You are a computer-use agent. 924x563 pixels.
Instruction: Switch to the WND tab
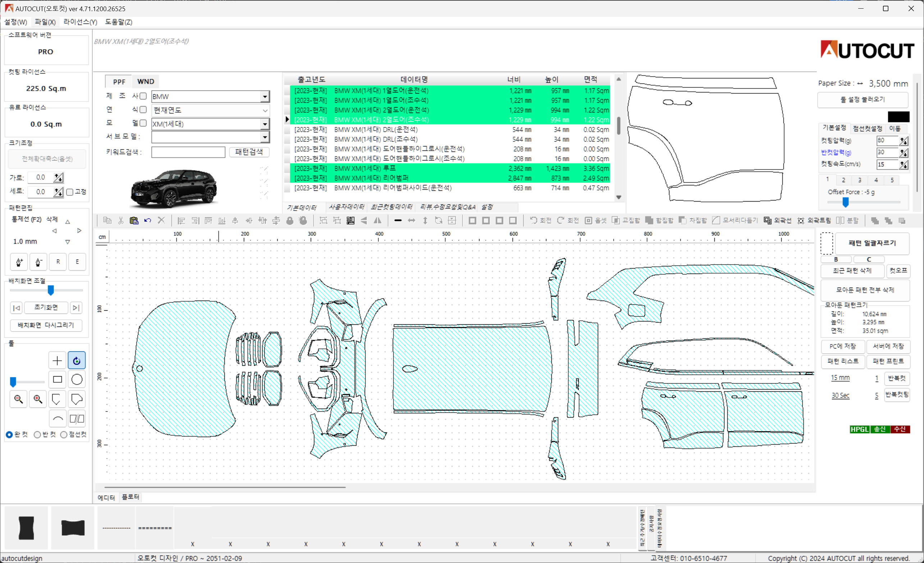(x=146, y=82)
